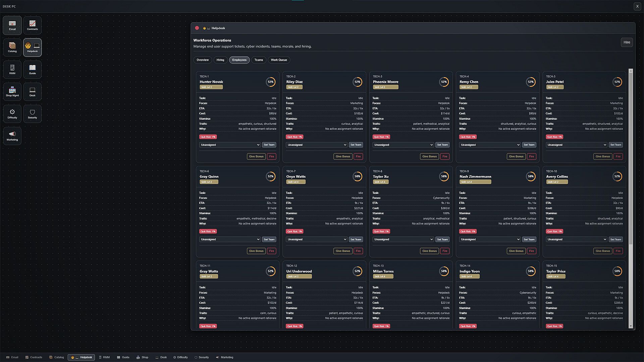Expand Jules Patel's Unassigned team dropdown
Image resolution: width=644 pixels, height=362 pixels.
click(x=576, y=145)
